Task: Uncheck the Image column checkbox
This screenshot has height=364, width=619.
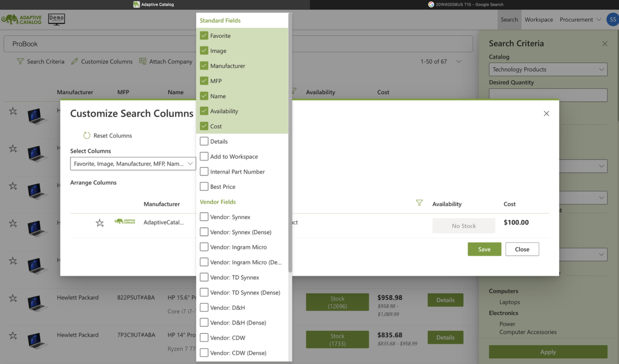Action: click(x=204, y=51)
